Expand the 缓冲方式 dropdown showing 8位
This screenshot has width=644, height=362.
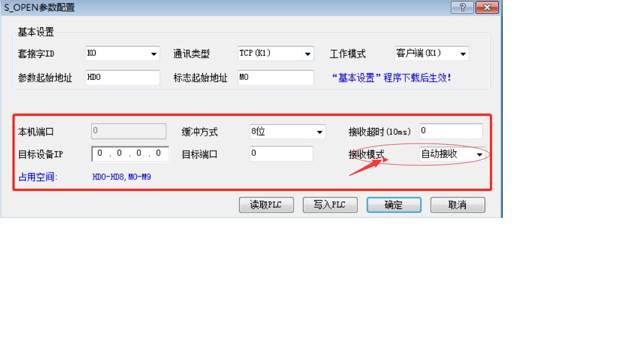(x=287, y=132)
